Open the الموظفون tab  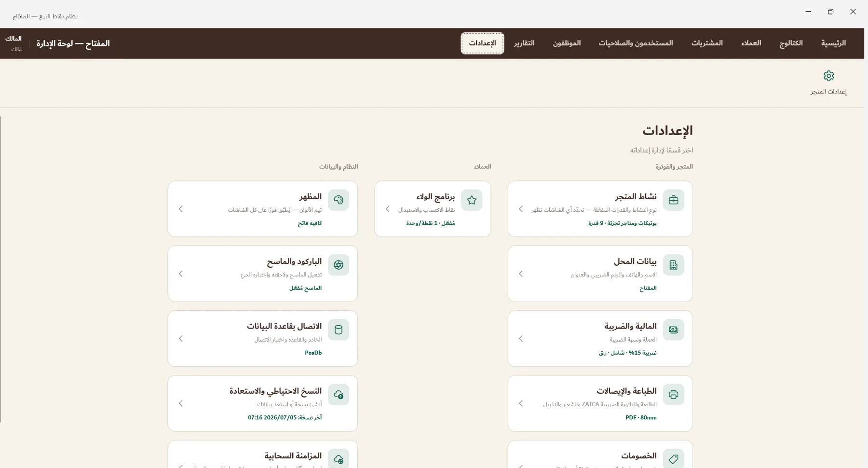tap(567, 43)
